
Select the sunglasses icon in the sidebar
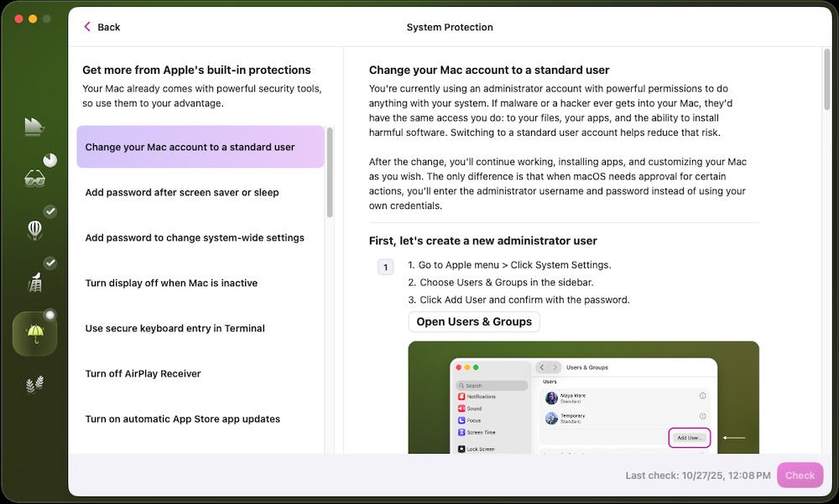[x=34, y=178]
